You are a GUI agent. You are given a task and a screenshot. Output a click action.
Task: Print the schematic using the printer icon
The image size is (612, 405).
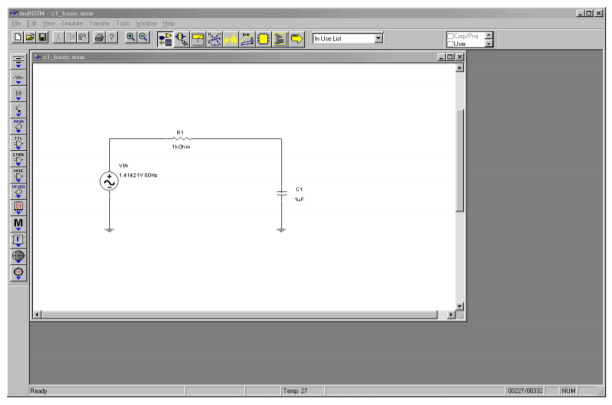coord(101,37)
